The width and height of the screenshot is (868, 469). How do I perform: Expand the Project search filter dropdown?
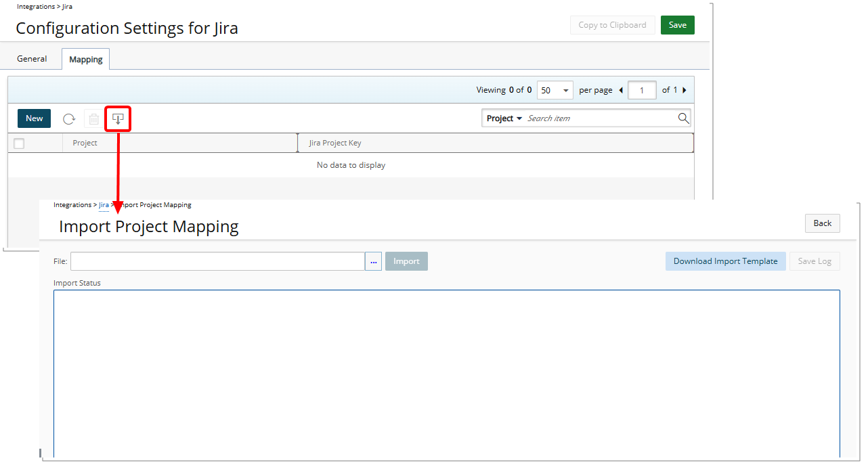pyautogui.click(x=503, y=118)
